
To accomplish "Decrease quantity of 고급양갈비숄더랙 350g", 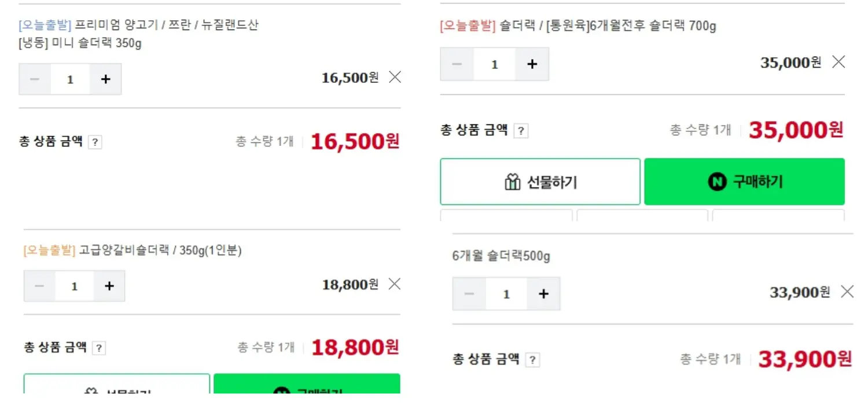I will 39,286.
